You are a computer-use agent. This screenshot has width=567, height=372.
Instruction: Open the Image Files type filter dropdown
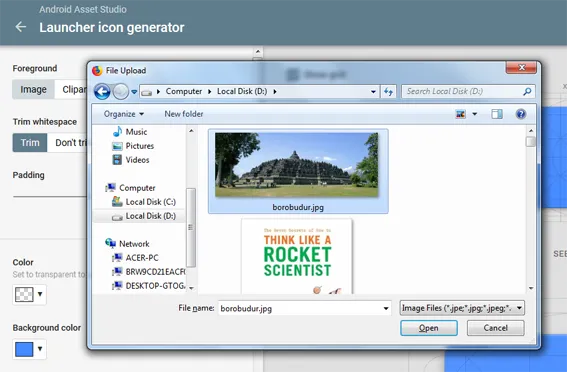(462, 308)
